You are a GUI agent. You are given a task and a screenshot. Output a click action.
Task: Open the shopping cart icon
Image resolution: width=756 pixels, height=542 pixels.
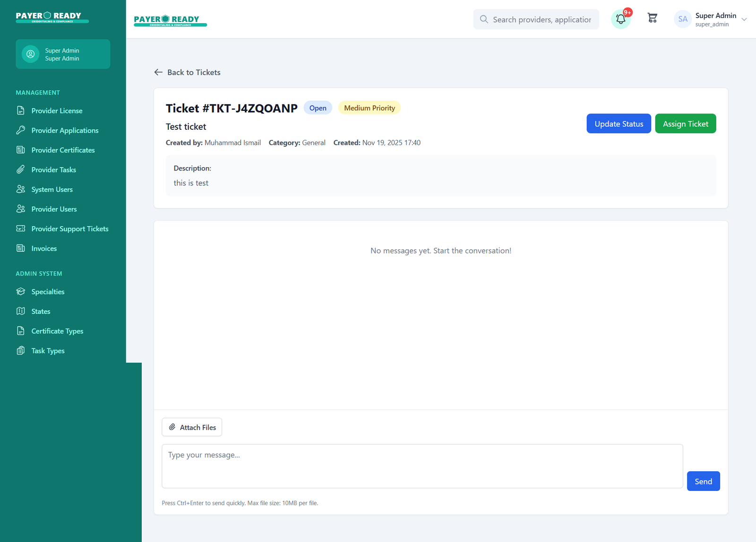point(652,18)
